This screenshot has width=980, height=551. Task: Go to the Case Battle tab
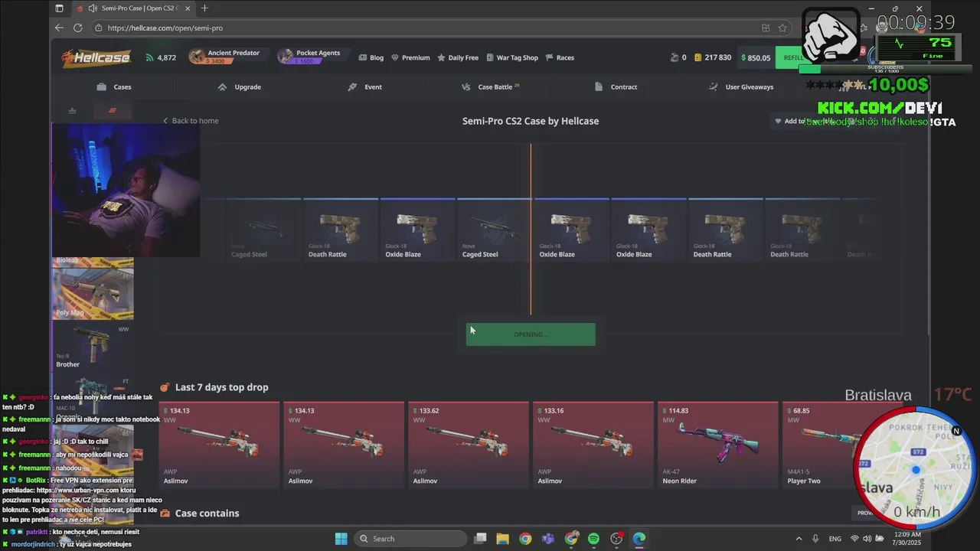pyautogui.click(x=490, y=86)
